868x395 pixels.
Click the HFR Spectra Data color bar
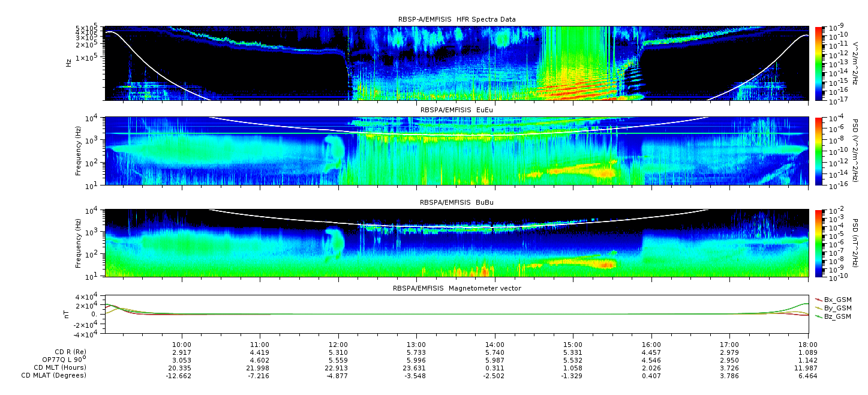coord(819,63)
